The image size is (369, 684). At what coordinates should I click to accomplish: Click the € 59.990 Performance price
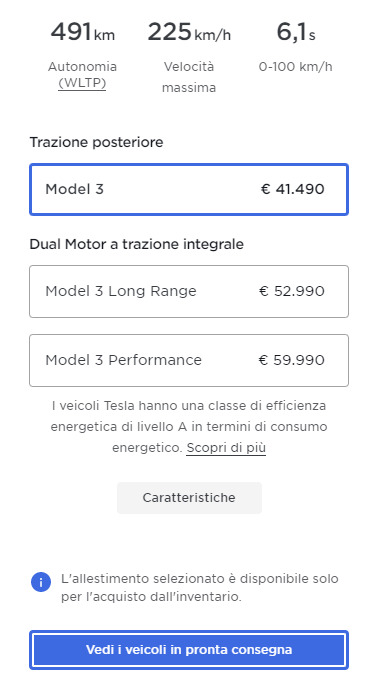click(x=292, y=360)
